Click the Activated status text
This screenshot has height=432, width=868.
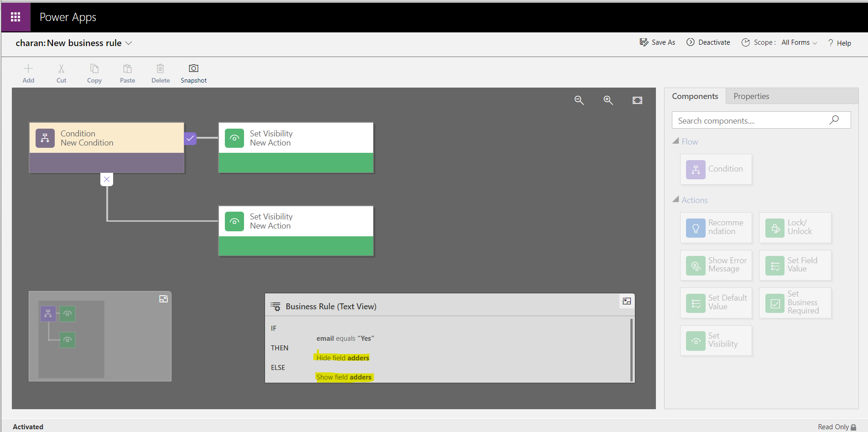[x=28, y=427]
